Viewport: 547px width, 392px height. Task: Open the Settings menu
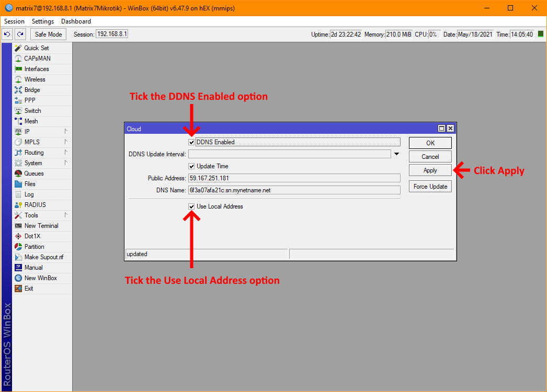click(x=43, y=21)
